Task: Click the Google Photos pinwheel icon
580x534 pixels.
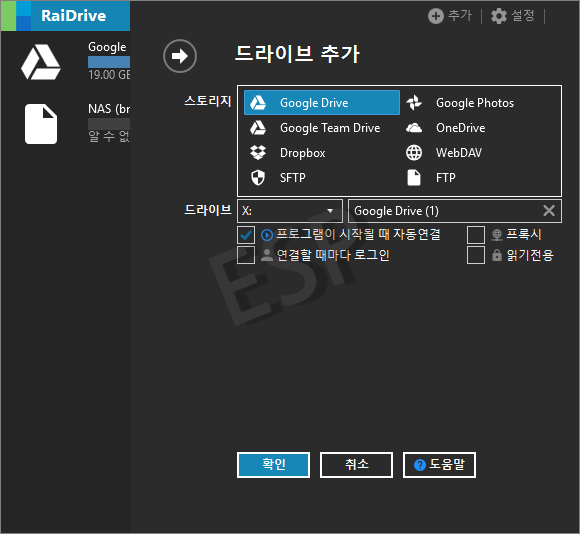Action: pyautogui.click(x=414, y=102)
